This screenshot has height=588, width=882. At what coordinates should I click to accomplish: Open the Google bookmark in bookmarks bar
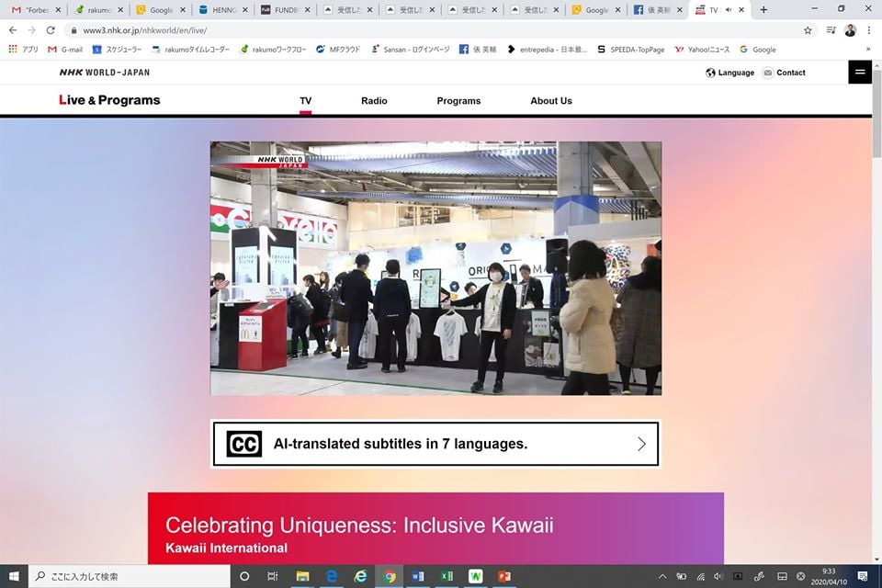[x=758, y=50]
